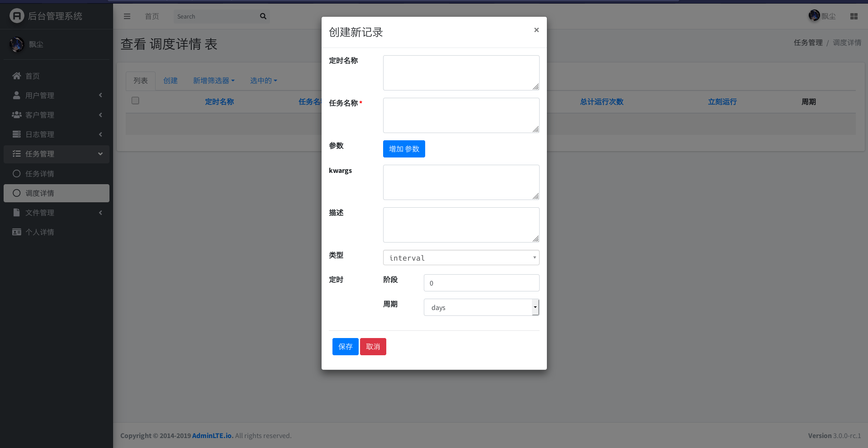Open the 类型 interval dropdown
This screenshot has height=448, width=868.
click(x=460, y=257)
